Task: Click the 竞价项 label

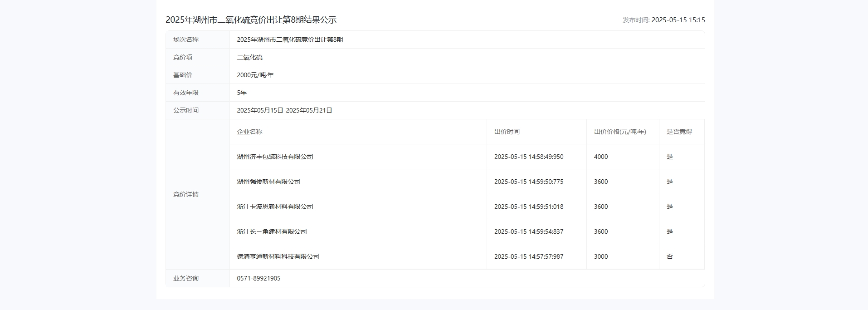Action: 183,57
